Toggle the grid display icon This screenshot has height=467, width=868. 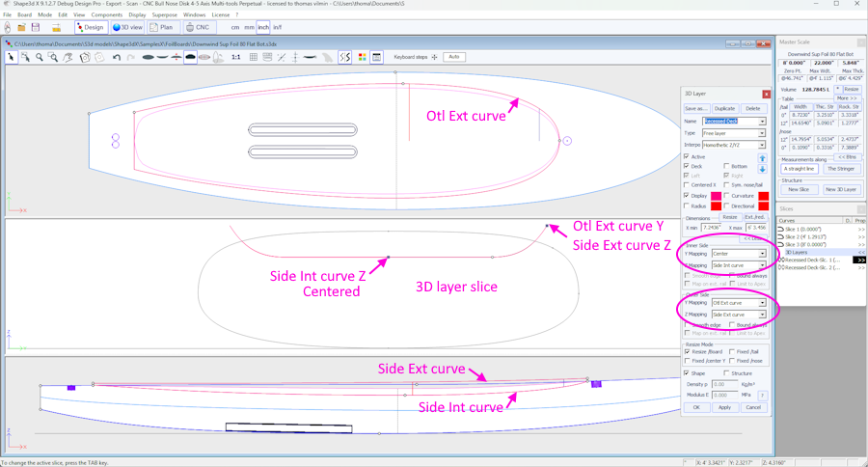254,58
